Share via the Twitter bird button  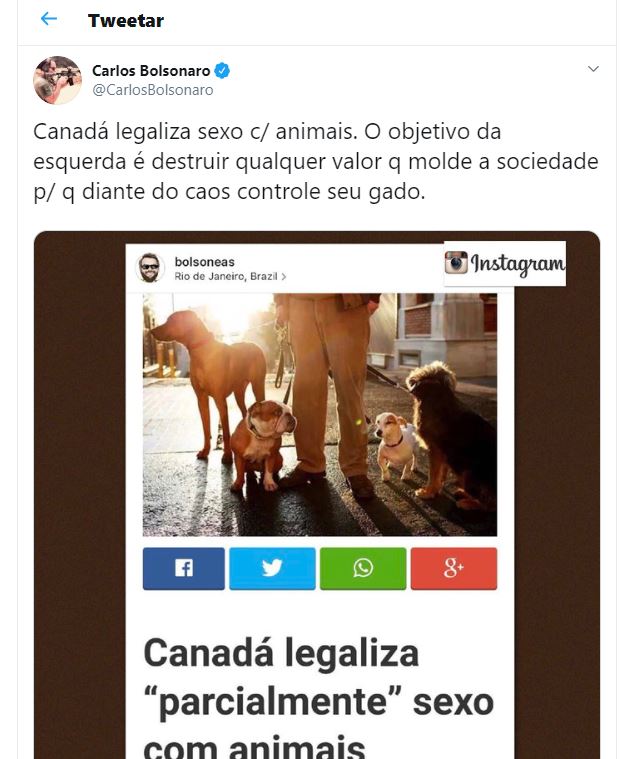(272, 568)
